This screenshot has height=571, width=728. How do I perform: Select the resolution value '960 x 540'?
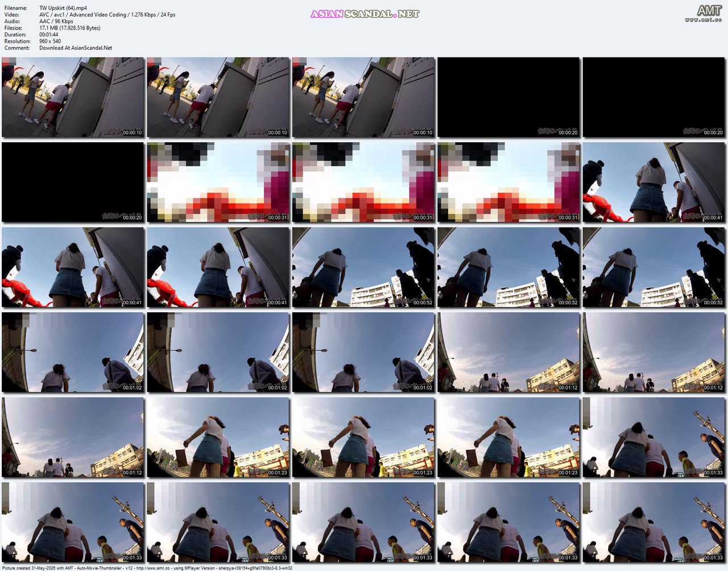(50, 42)
